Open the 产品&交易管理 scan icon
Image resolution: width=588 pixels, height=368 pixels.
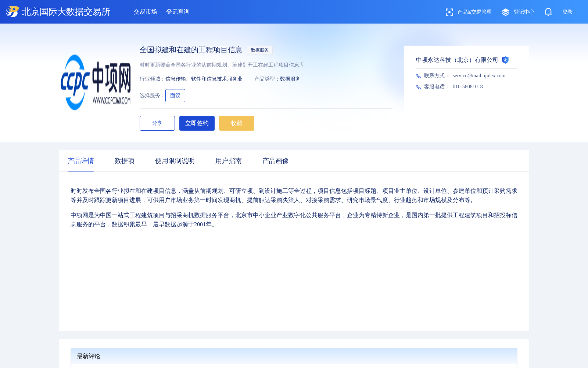tap(449, 12)
